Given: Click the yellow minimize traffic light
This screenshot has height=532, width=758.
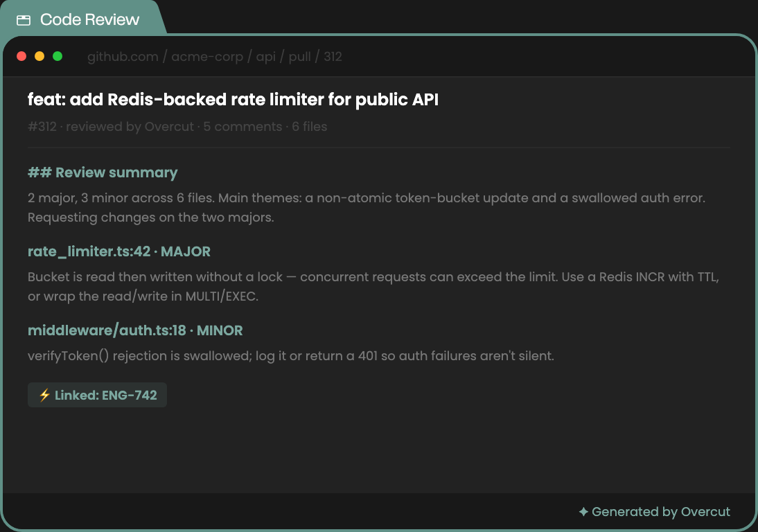Looking at the screenshot, I should tap(39, 56).
